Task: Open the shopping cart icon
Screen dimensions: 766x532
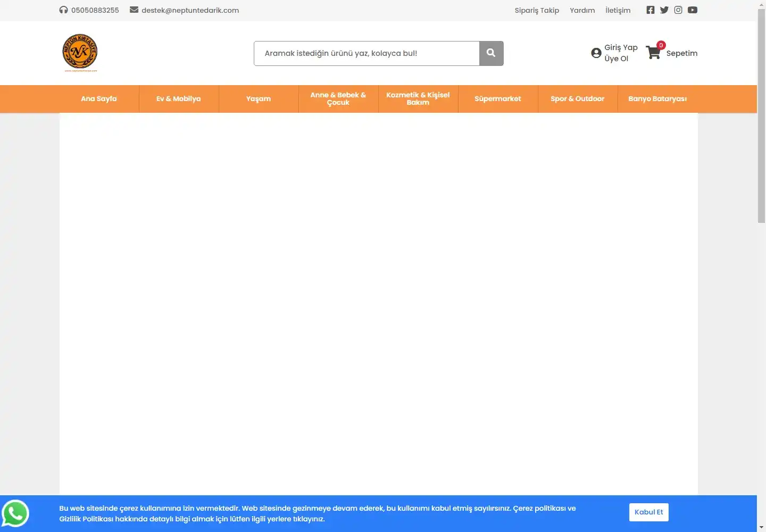Action: point(653,53)
